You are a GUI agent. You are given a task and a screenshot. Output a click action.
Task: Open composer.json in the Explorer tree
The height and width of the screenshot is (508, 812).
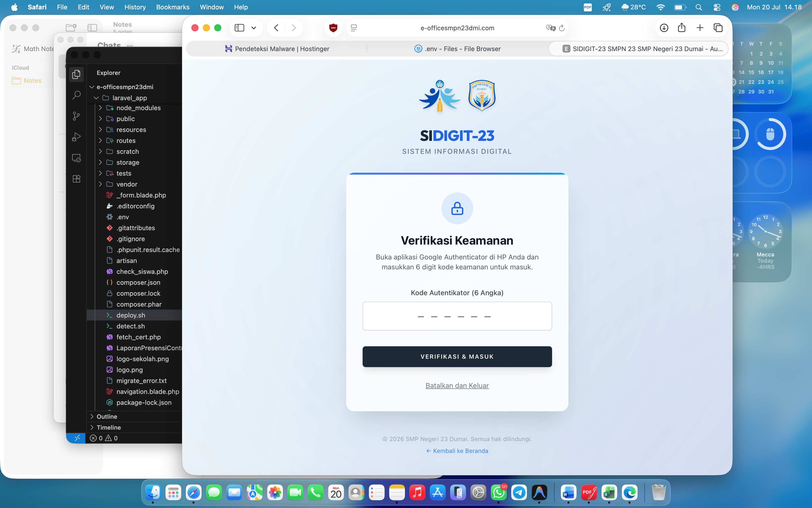click(x=134, y=283)
